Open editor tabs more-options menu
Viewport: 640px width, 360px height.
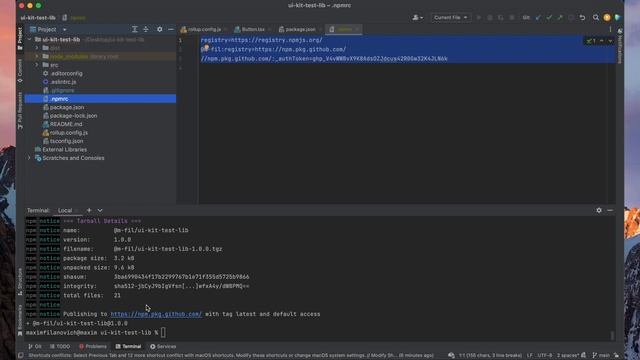click(610, 29)
